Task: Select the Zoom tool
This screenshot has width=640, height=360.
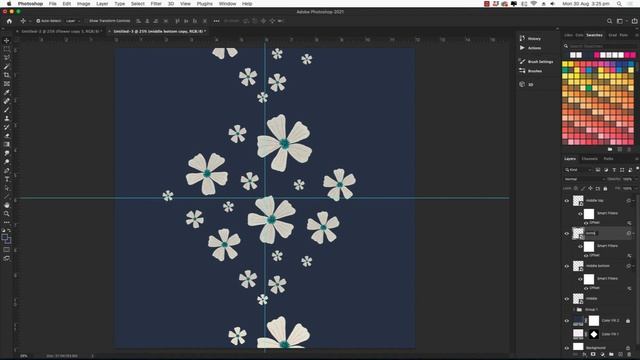Action: (7, 213)
